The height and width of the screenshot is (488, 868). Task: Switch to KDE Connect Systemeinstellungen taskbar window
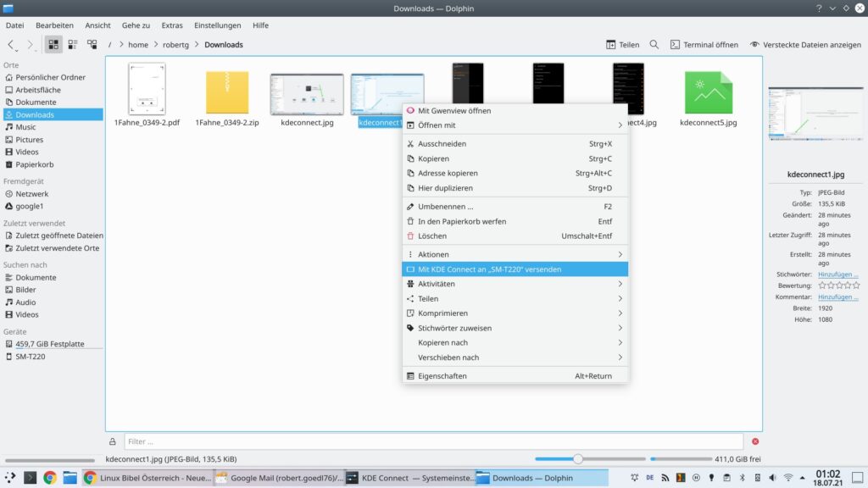click(409, 478)
